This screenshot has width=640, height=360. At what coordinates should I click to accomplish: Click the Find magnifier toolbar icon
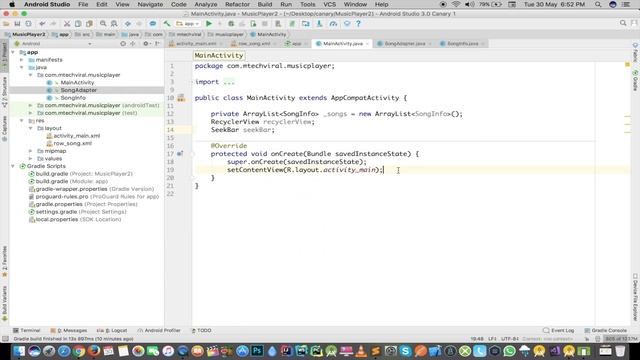coord(103,24)
